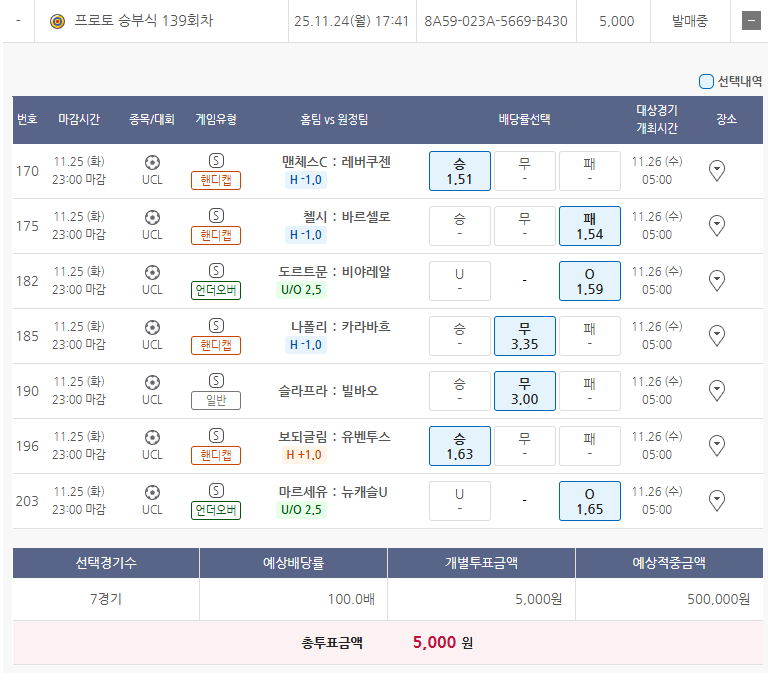The height and width of the screenshot is (673, 768).
Task: Open venue pin for Chelsea vs Barcelona match
Action: (x=716, y=226)
